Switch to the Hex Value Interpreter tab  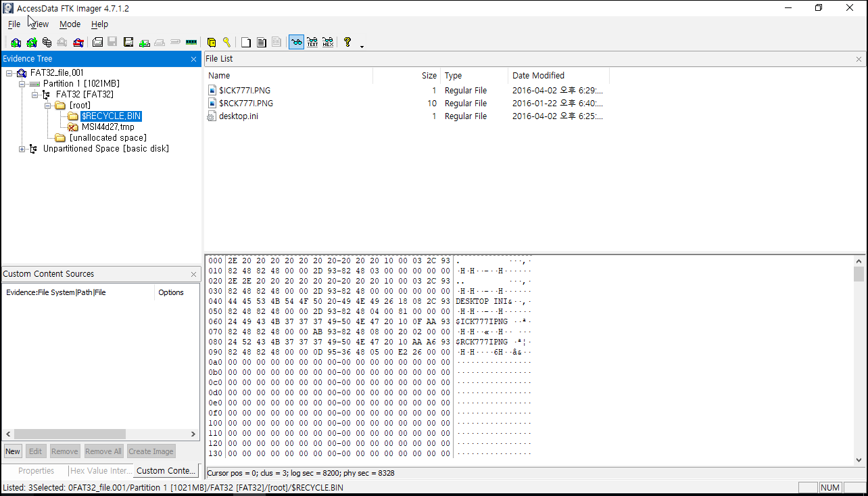point(101,470)
